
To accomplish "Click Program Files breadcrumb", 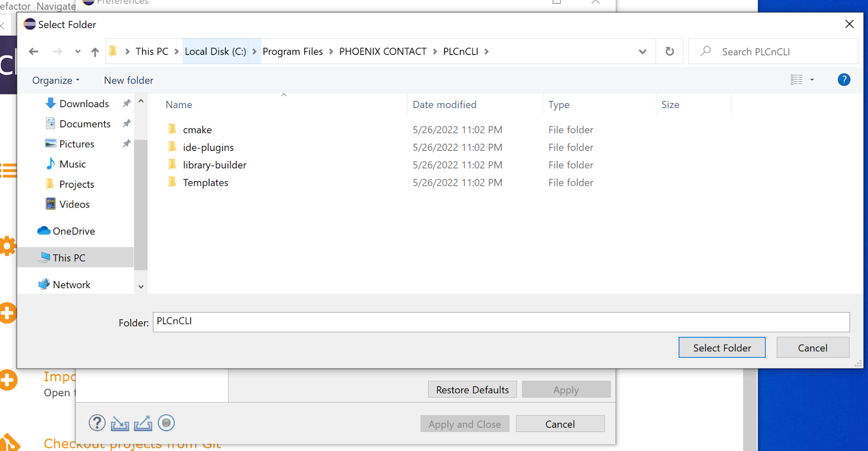I will tap(292, 52).
